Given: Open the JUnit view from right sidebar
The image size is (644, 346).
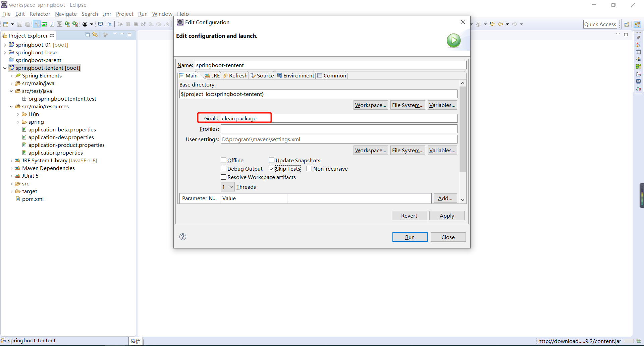Looking at the screenshot, I should point(638,89).
